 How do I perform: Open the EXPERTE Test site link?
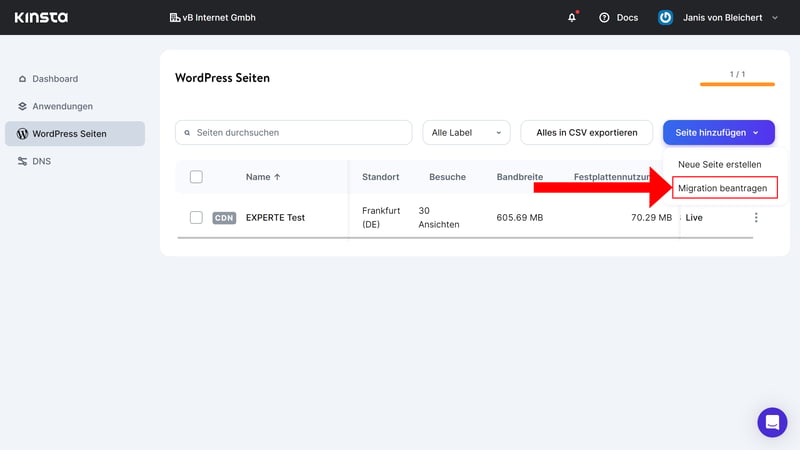coord(275,217)
